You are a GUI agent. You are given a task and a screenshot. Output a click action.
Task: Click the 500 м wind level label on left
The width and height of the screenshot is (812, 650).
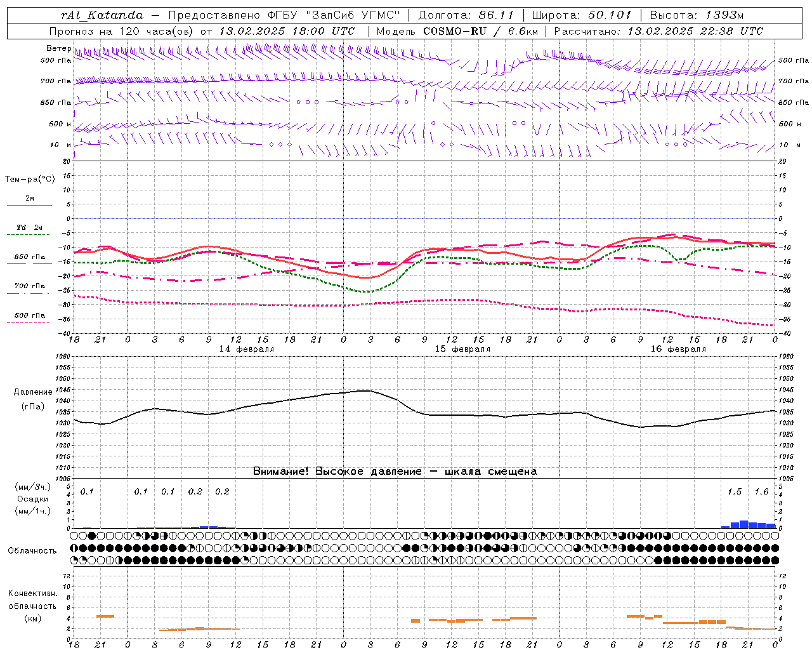tap(61, 124)
